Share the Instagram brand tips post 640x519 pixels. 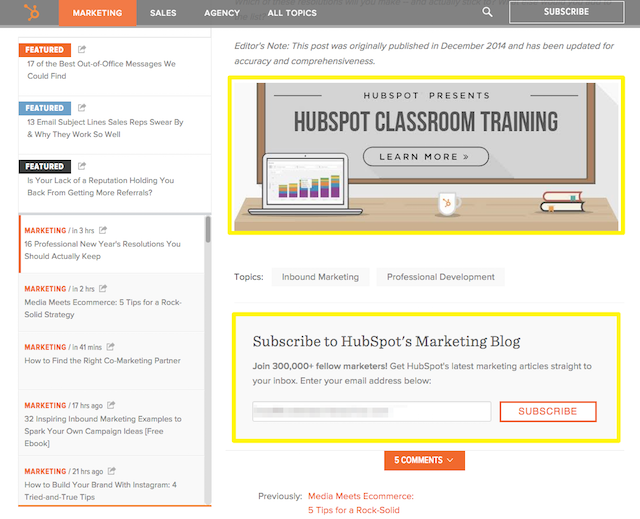111,471
